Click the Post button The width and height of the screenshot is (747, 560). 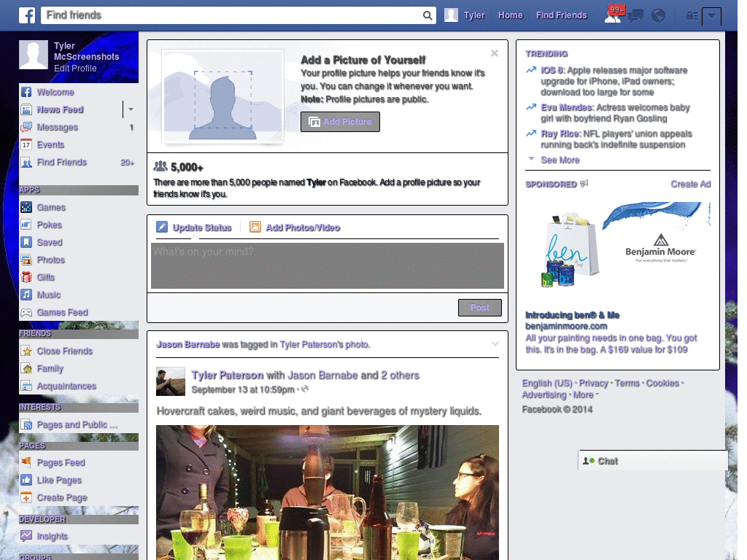[x=479, y=307]
